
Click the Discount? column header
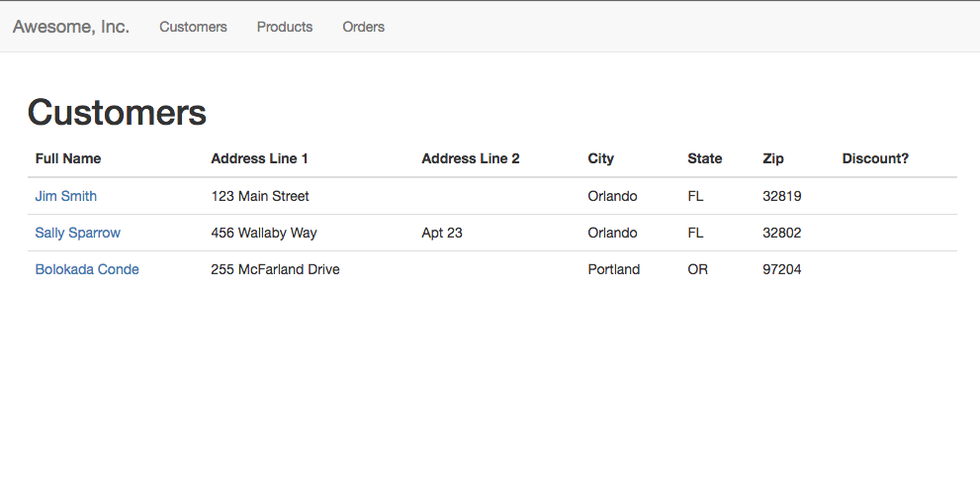pos(875,159)
